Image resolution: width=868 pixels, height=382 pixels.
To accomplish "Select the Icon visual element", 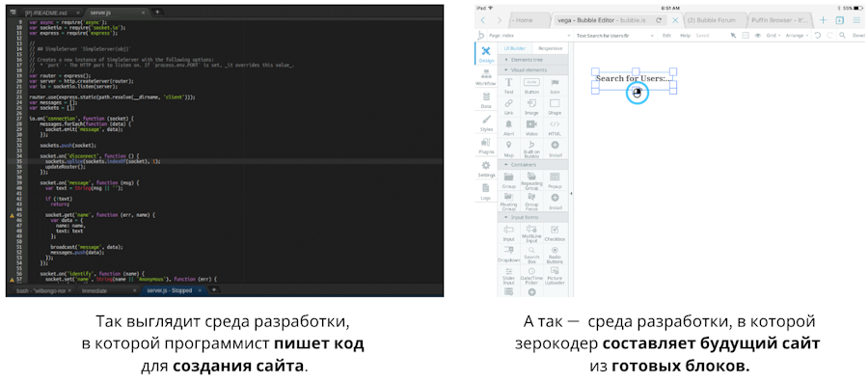I will 555,85.
